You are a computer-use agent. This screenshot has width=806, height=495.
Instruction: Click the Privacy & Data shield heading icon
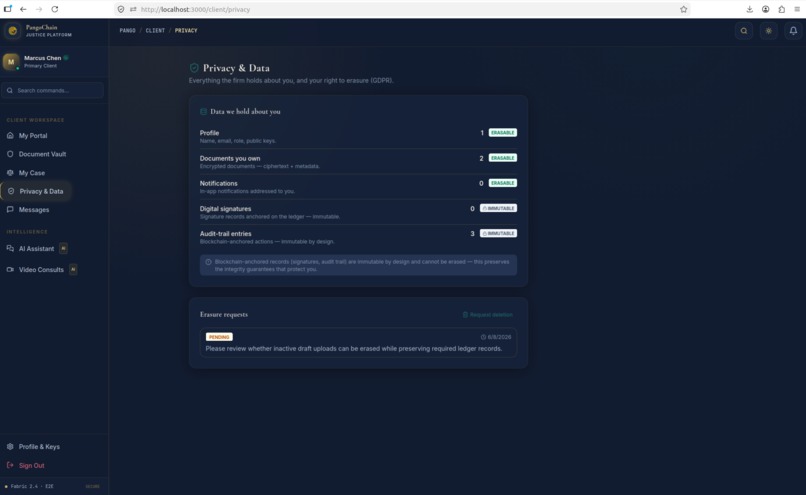[x=194, y=68]
